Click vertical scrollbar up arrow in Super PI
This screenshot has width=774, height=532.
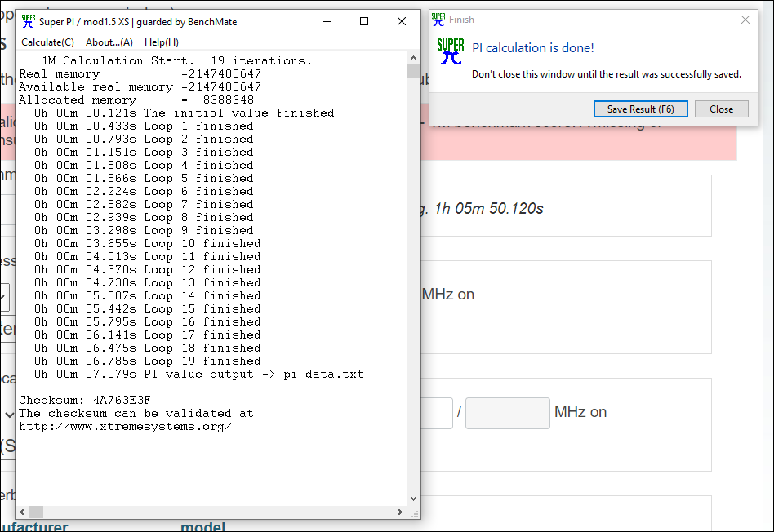(414, 58)
